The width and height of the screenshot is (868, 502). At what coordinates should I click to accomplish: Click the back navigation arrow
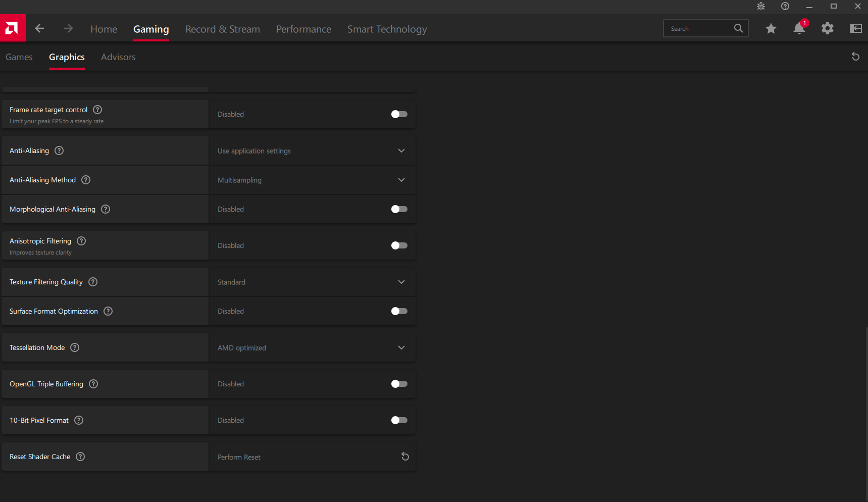[39, 29]
